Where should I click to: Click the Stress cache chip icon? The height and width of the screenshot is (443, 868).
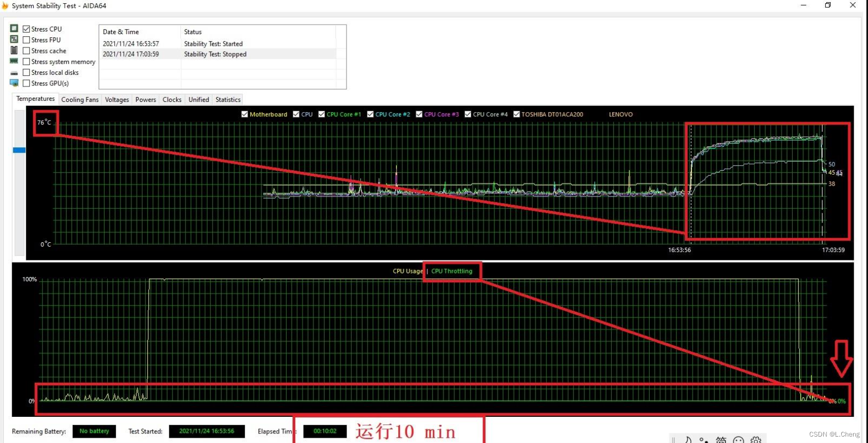14,50
